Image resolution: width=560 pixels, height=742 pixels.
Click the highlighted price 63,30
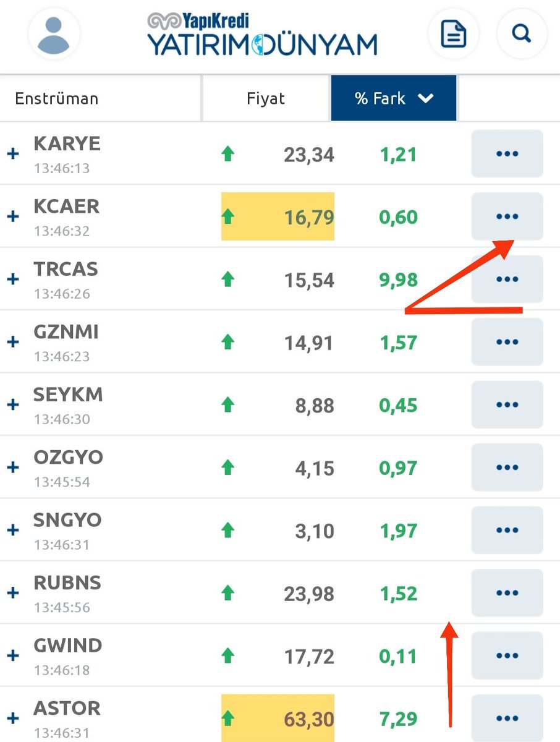(x=309, y=719)
